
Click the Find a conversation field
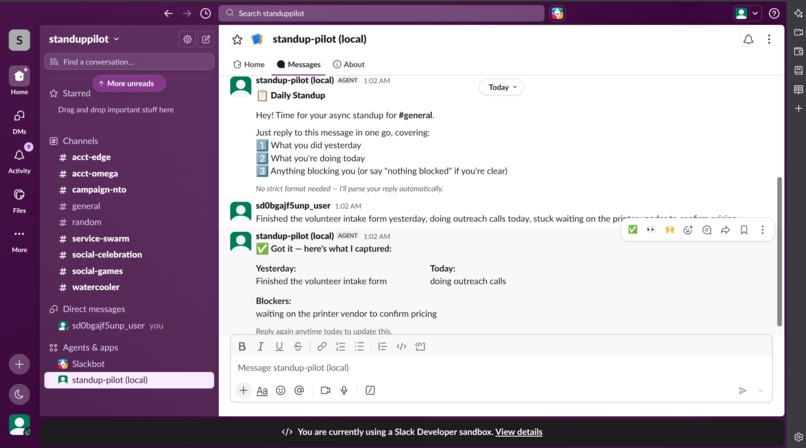pos(129,62)
